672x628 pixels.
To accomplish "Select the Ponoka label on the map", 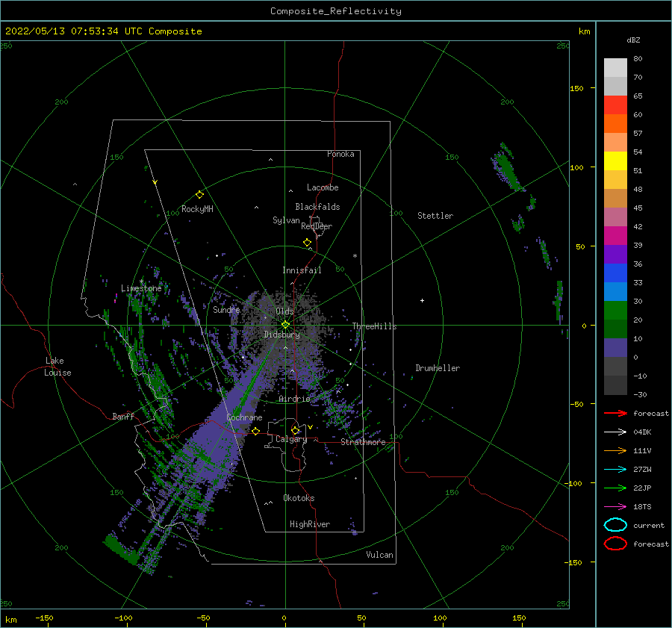I will 340,154.
